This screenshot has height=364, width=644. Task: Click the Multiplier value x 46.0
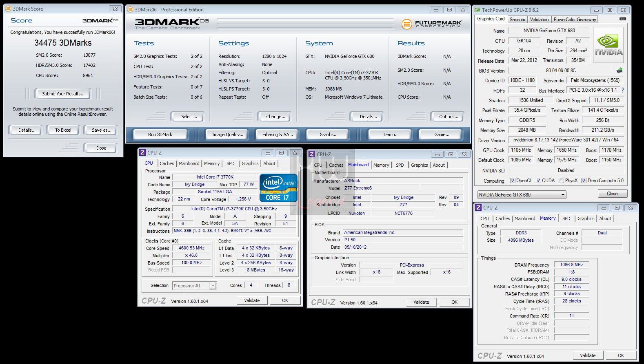point(191,255)
